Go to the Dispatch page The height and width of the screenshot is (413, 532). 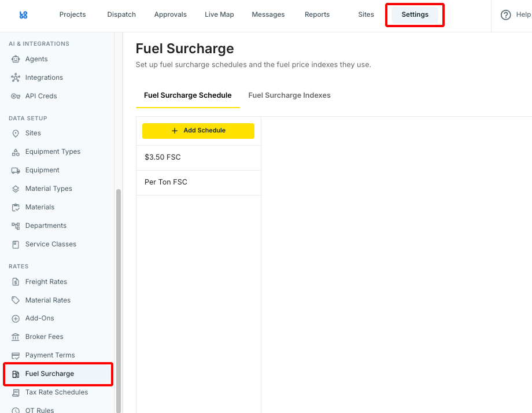(121, 14)
